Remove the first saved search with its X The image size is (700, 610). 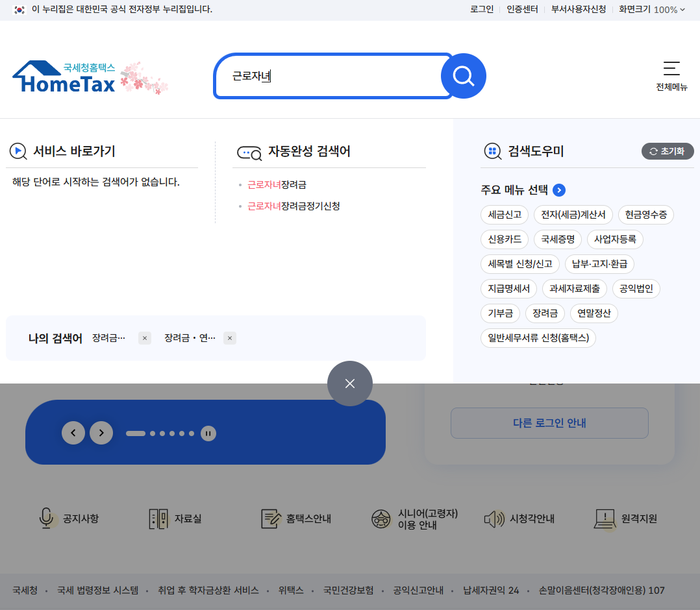click(144, 337)
